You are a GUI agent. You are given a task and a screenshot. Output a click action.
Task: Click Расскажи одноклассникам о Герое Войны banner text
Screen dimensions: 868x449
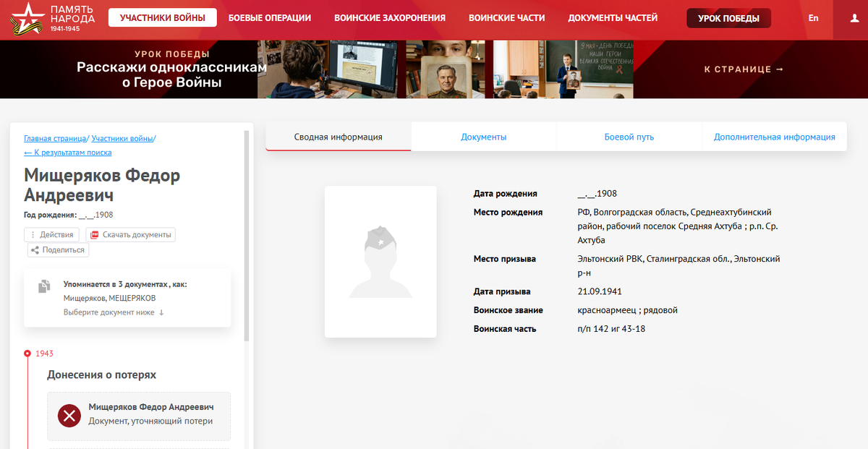(x=172, y=75)
